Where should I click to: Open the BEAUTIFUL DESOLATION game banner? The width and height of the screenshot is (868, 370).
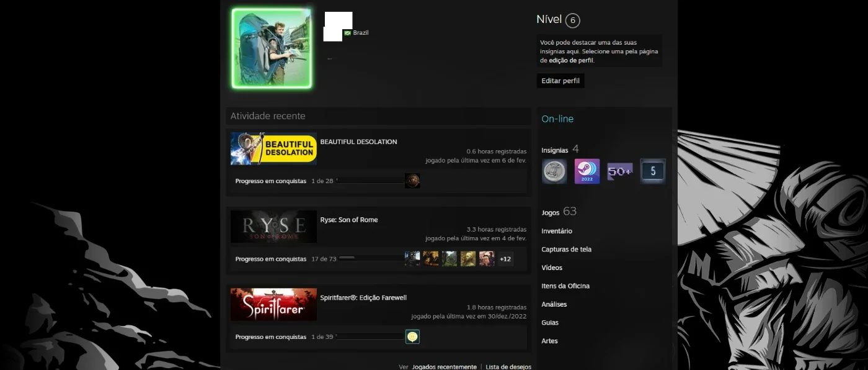pyautogui.click(x=273, y=148)
